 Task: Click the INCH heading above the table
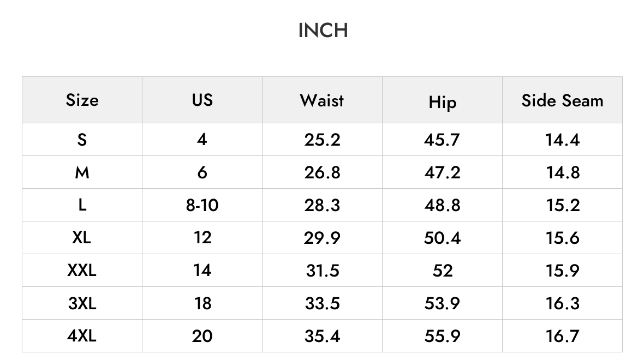pos(323,31)
